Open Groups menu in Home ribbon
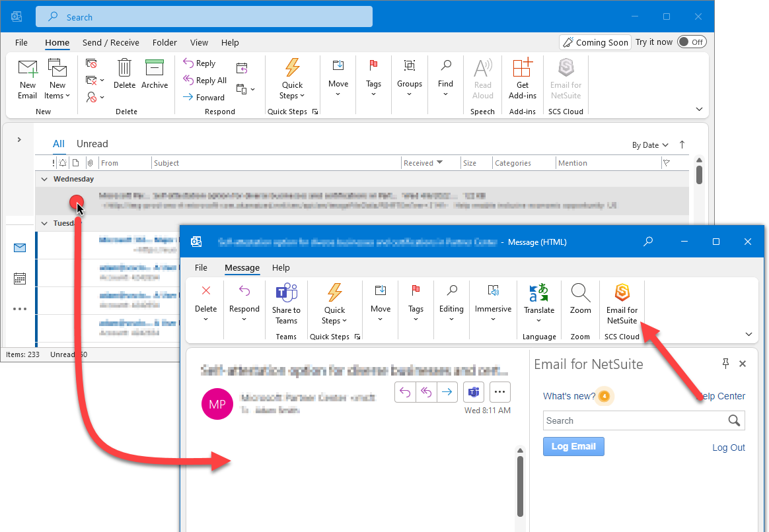This screenshot has width=769, height=532. (x=410, y=79)
